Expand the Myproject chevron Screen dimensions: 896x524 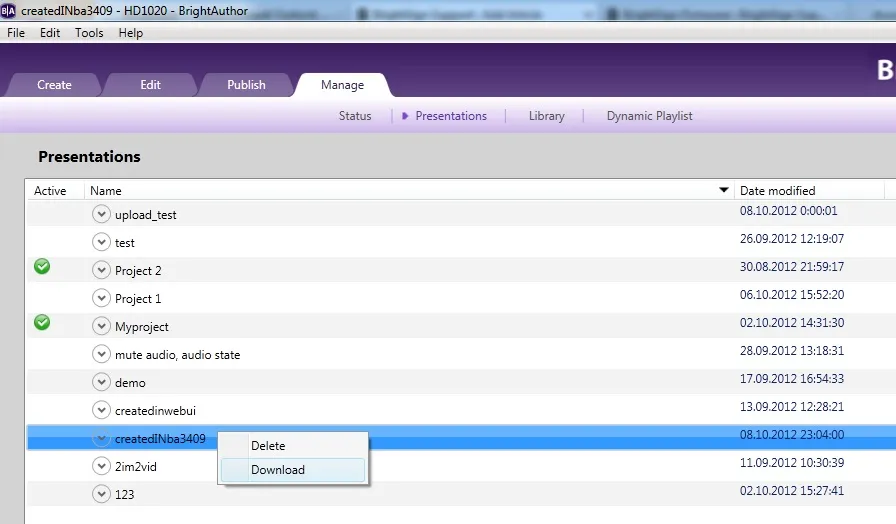pos(101,326)
